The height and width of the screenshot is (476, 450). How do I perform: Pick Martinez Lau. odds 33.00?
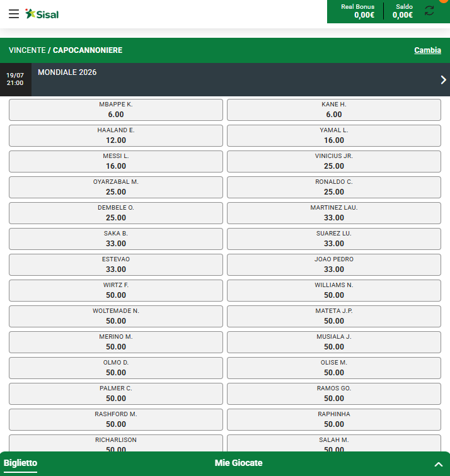coord(334,213)
